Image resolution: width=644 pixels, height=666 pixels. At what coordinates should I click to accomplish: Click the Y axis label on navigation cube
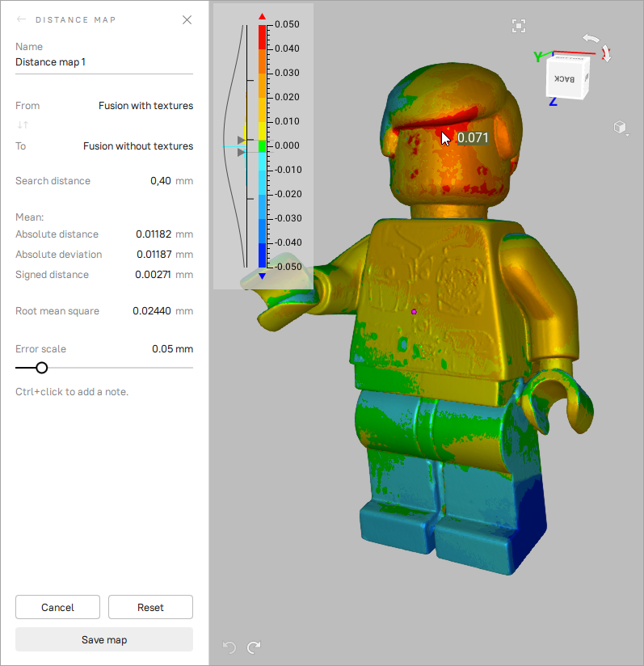538,57
